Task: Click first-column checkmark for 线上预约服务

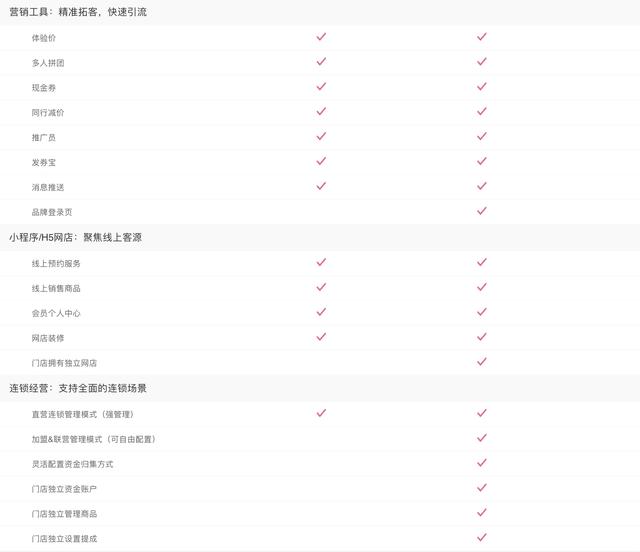Action: tap(321, 262)
